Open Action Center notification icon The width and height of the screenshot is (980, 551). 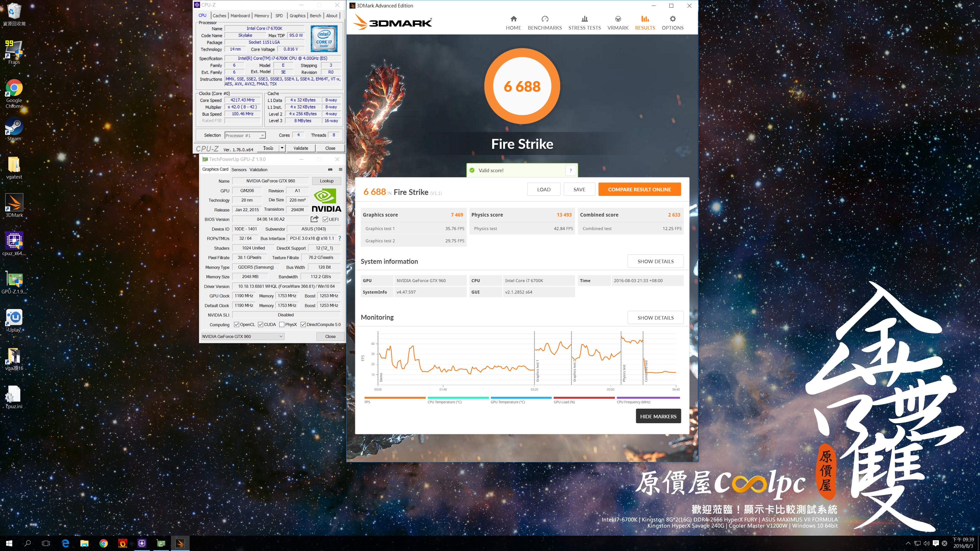(x=936, y=543)
